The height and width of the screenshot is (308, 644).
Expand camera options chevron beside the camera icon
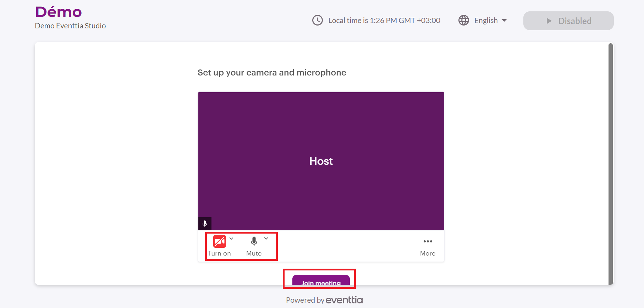point(231,239)
